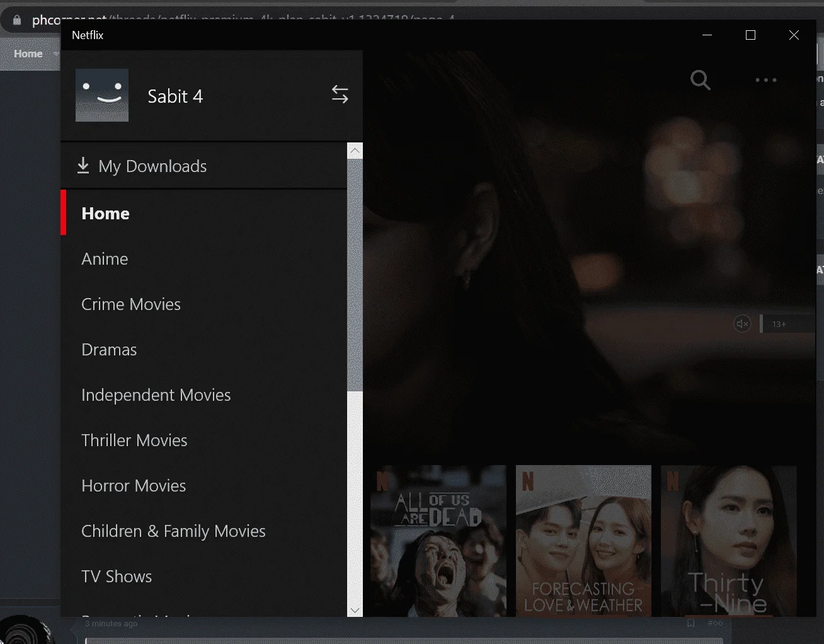Click the Sabit 4 profile avatar
Image resolution: width=824 pixels, height=644 pixels.
click(x=102, y=95)
